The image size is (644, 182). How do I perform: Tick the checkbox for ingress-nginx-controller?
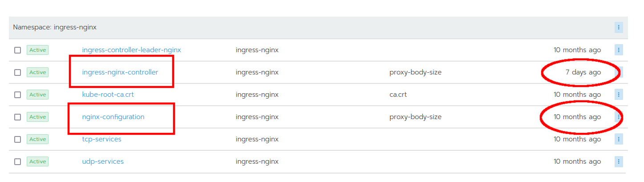click(x=17, y=72)
